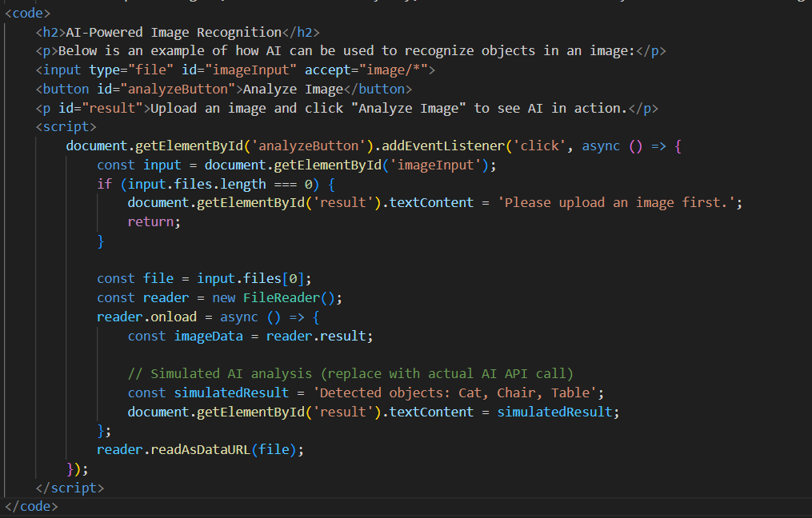Click the "Simulated AI analysis" comment line
The image size is (812, 518).
pos(350,373)
